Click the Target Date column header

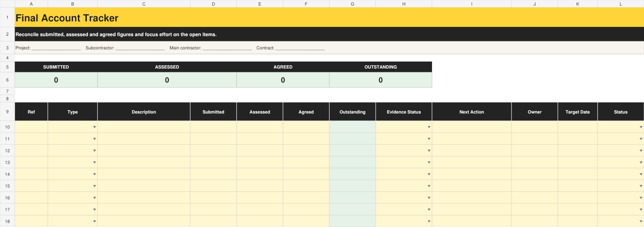pos(578,112)
